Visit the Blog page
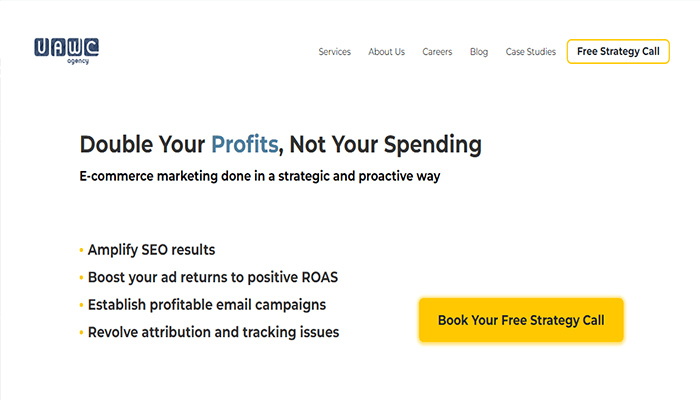The image size is (700, 400). [x=479, y=52]
